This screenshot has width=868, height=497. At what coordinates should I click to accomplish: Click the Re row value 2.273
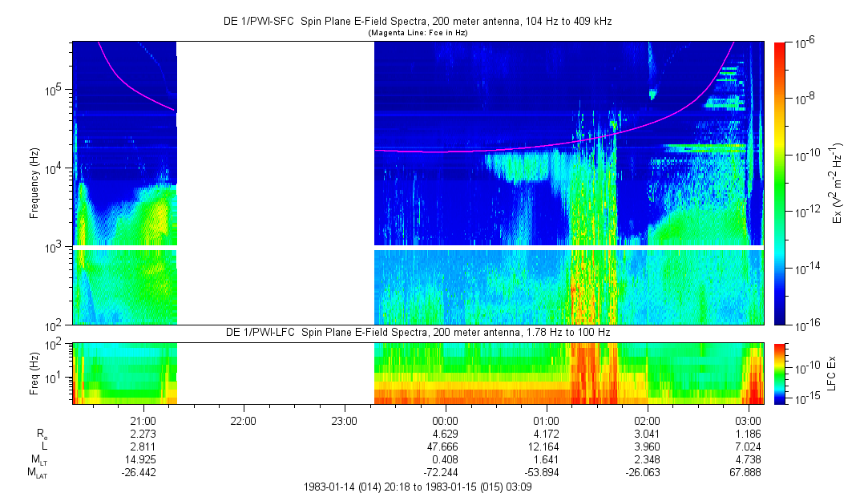tap(143, 434)
